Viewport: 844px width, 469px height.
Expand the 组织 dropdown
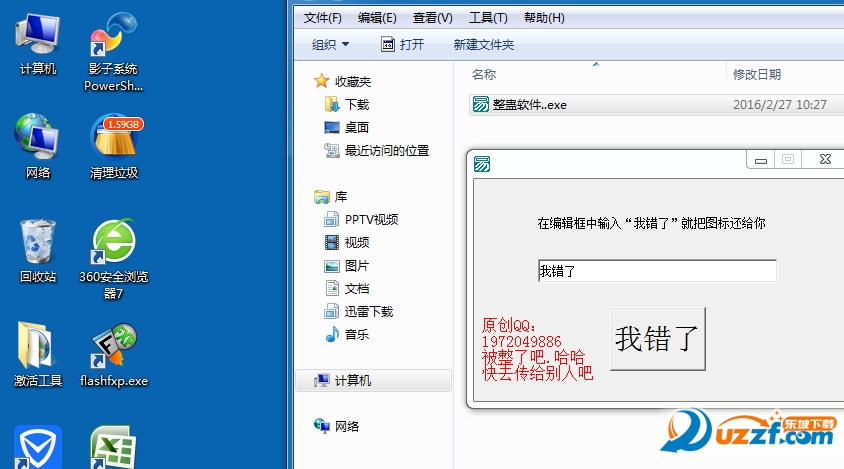(330, 44)
